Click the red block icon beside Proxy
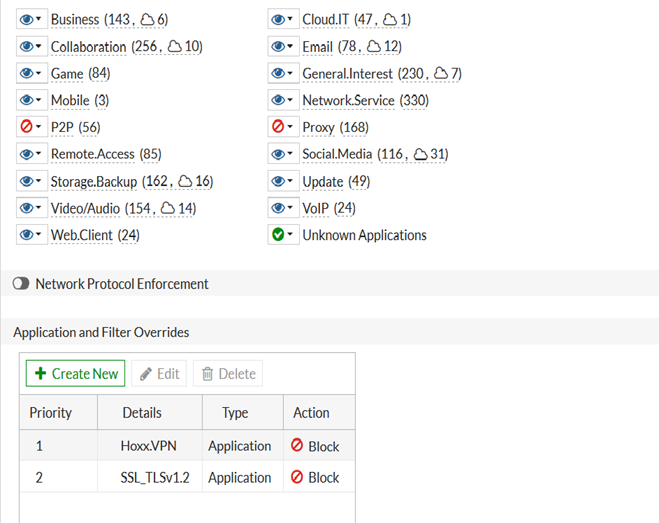 [x=277, y=128]
